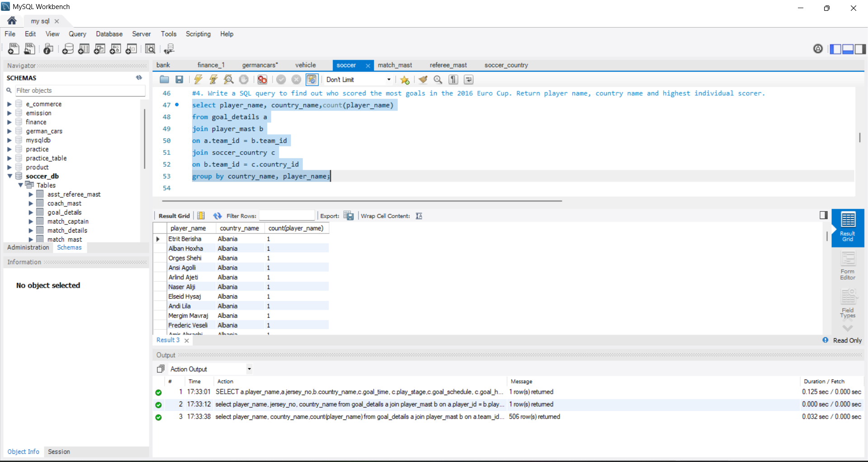Image resolution: width=868 pixels, height=462 pixels.
Task: Toggle word wrapping in the editor
Action: pyautogui.click(x=468, y=79)
